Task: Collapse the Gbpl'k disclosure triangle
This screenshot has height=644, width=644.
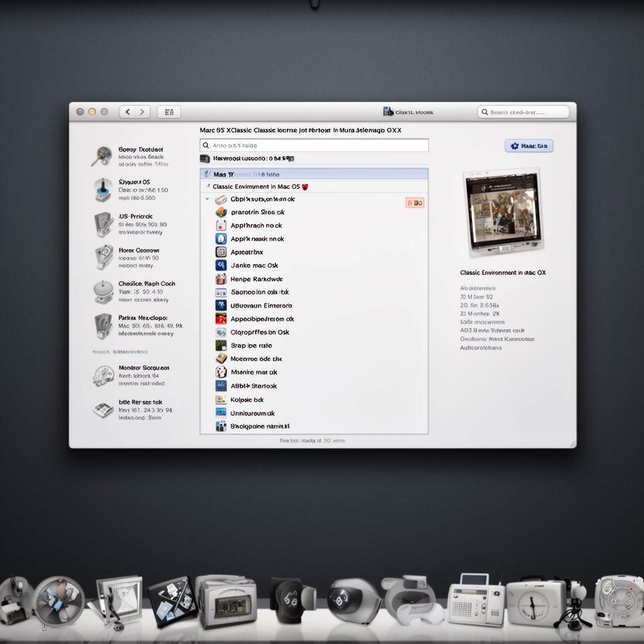Action: pyautogui.click(x=207, y=199)
